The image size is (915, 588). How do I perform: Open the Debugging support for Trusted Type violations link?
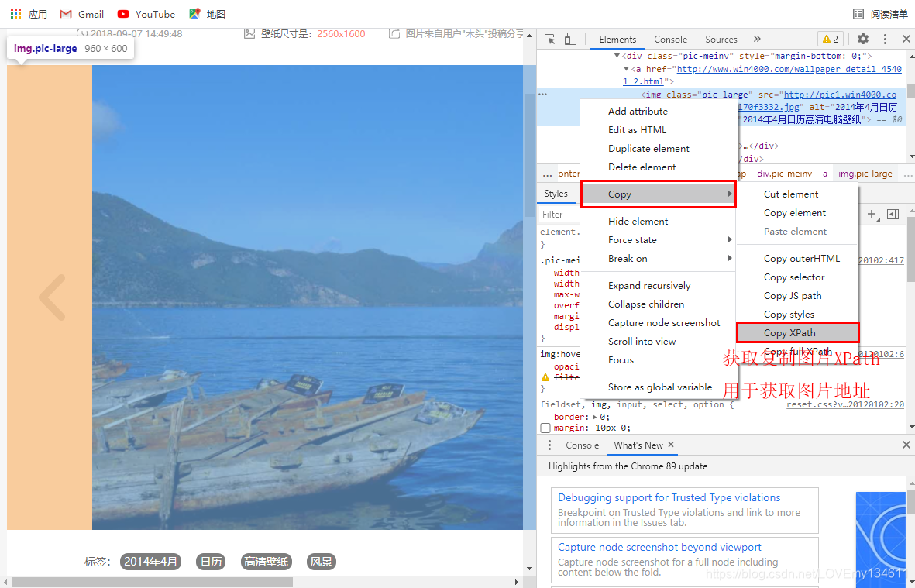coord(669,498)
